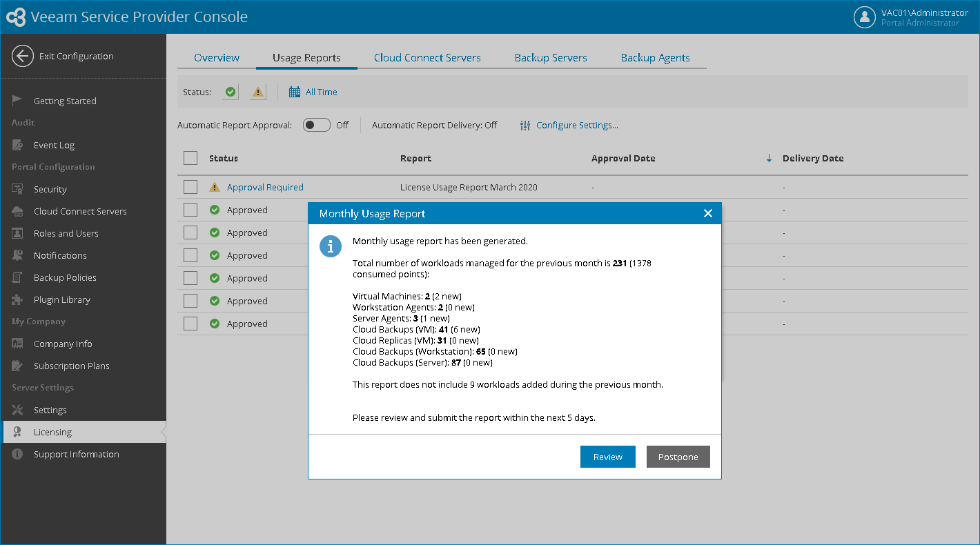
Task: Open the Cloud Connect Servers tab
Action: tap(427, 57)
